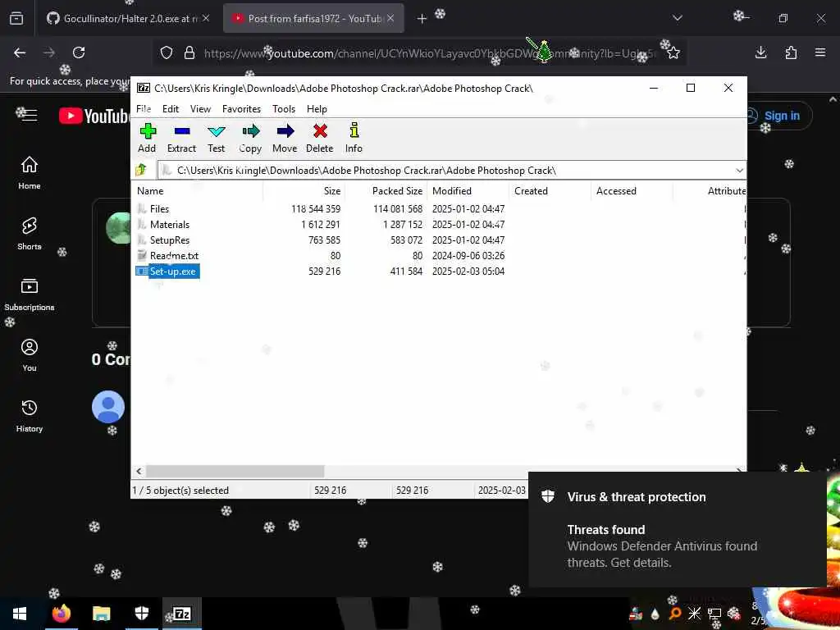Go up one folder level in 7-Zip
This screenshot has width=840, height=630.
[x=141, y=171]
